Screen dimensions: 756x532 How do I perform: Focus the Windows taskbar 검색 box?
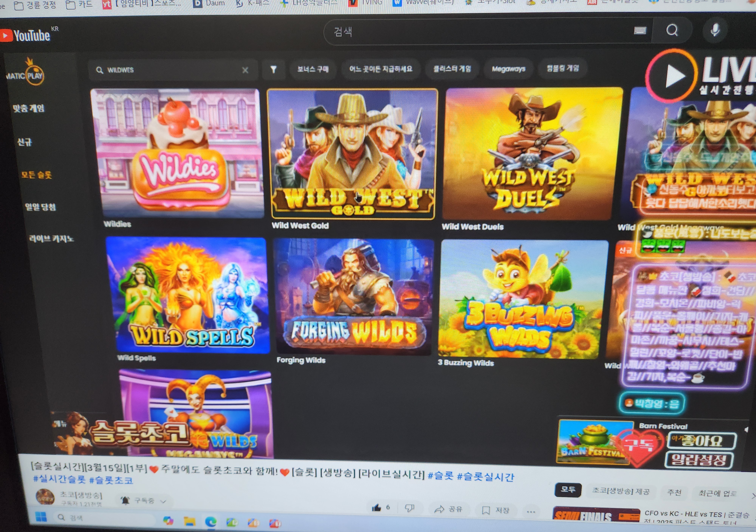105,518
